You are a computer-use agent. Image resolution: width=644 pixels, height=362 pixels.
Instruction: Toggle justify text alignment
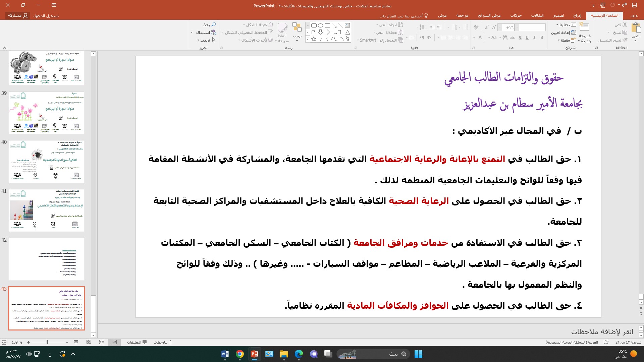pos(443,38)
